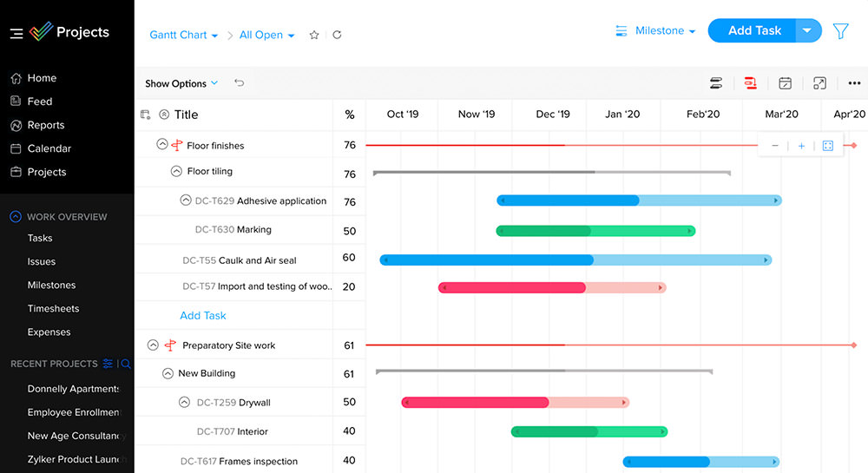This screenshot has width=868, height=473.
Task: Click the baseline bars toolbar icon
Action: point(716,83)
